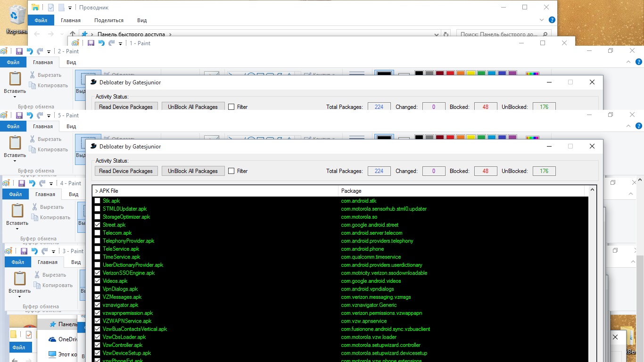Click the Save icon in 1 - Paint
Image resolution: width=644 pixels, height=362 pixels.
(x=91, y=43)
